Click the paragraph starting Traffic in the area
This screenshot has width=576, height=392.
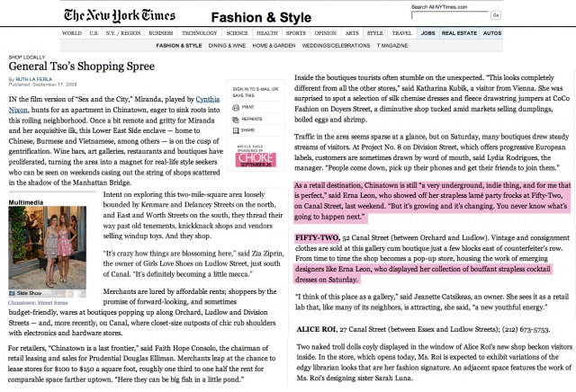click(432, 152)
